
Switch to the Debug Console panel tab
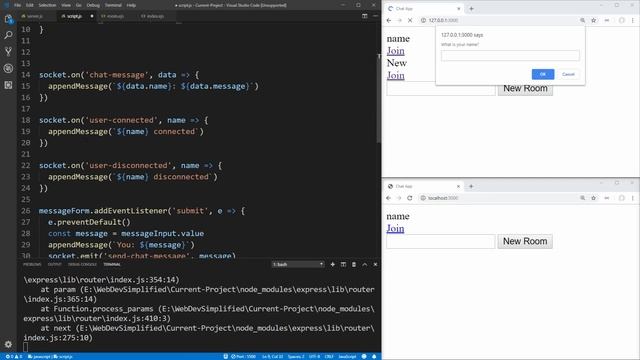tap(82, 264)
